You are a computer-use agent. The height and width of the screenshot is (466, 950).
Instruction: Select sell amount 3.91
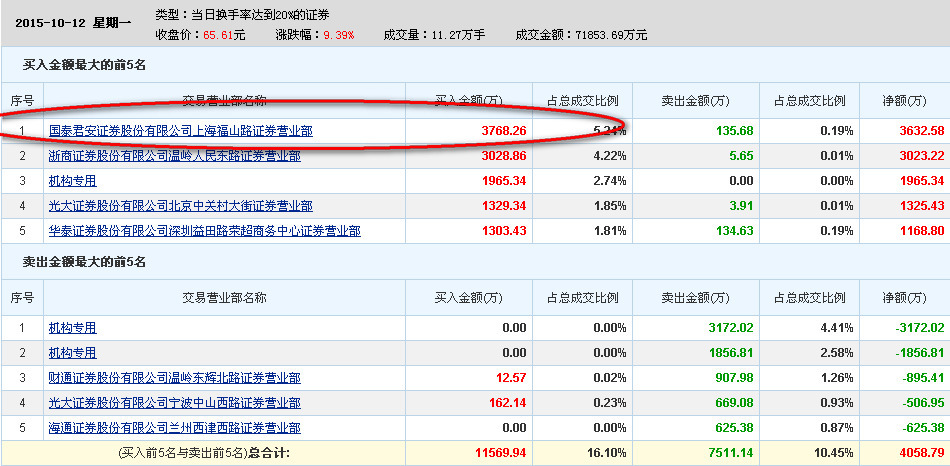click(x=742, y=206)
